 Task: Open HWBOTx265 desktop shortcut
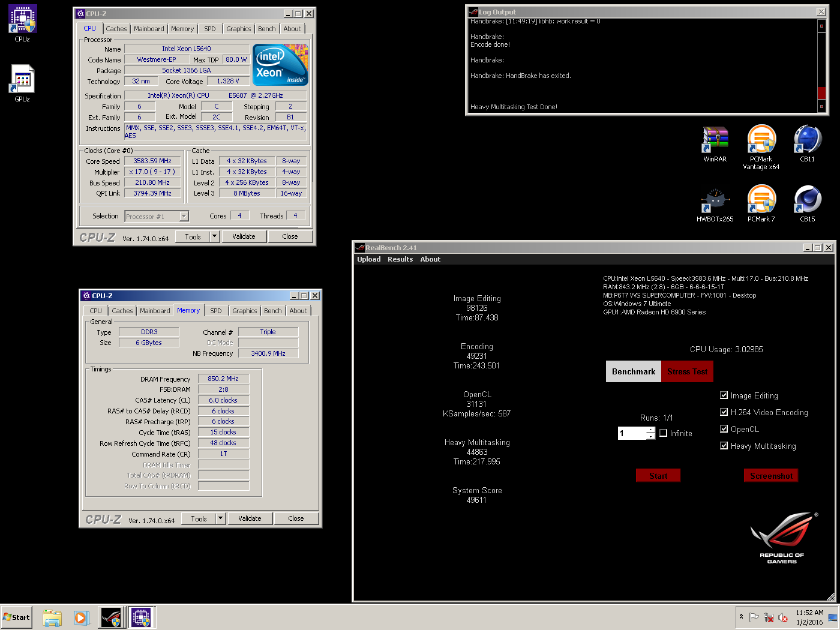click(715, 203)
